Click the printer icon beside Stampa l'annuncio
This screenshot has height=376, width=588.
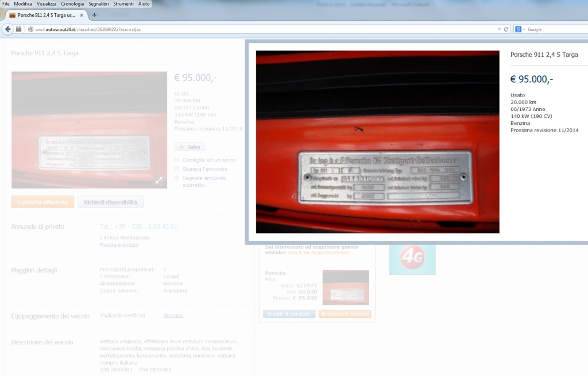(177, 169)
